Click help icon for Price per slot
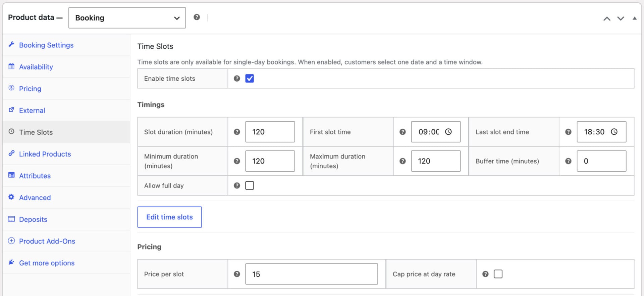This screenshot has height=296, width=644. pyautogui.click(x=237, y=274)
